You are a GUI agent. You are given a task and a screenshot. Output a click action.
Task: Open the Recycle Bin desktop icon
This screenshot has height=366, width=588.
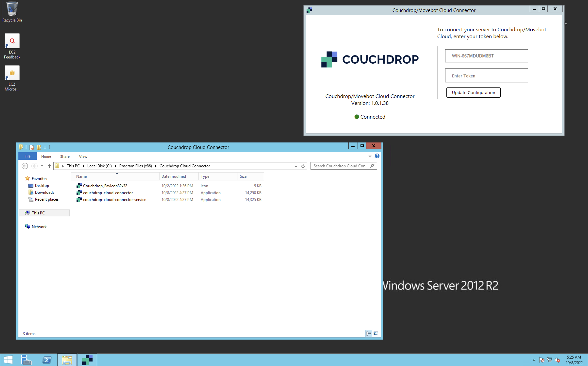point(12,12)
